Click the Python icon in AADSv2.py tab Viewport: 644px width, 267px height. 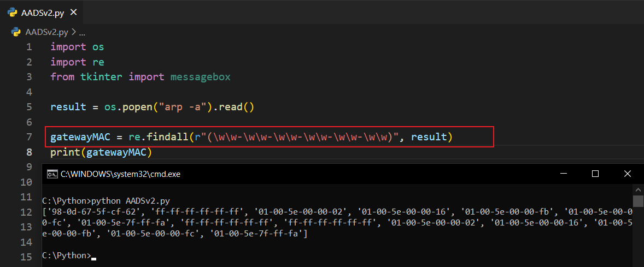click(x=11, y=13)
